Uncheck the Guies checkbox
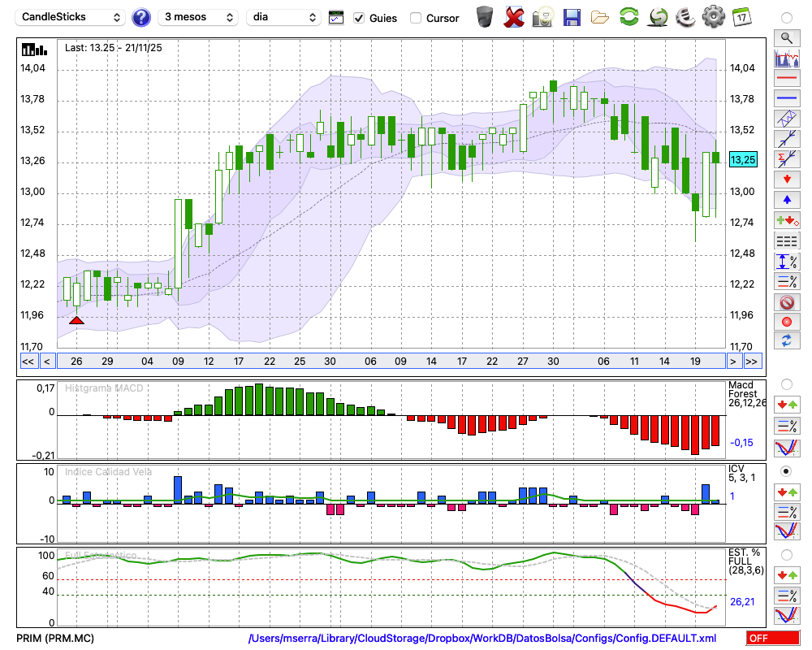This screenshot has height=650, width=812. [359, 18]
